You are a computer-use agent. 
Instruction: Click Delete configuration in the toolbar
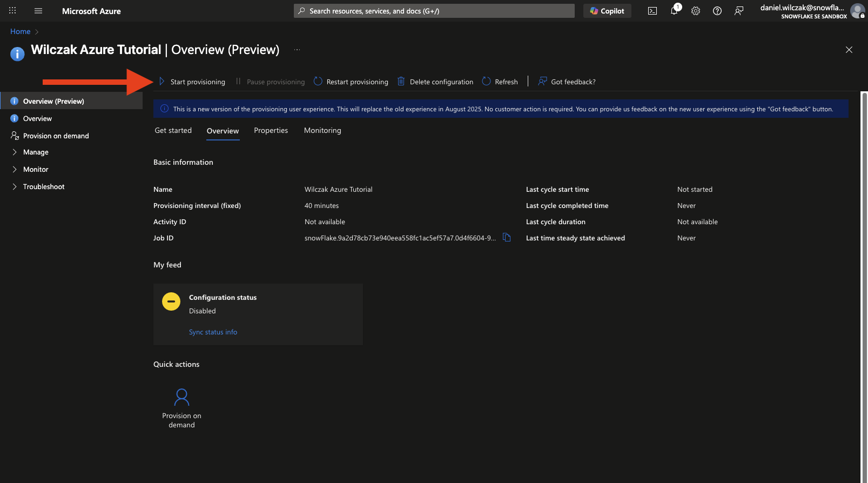[x=435, y=82]
